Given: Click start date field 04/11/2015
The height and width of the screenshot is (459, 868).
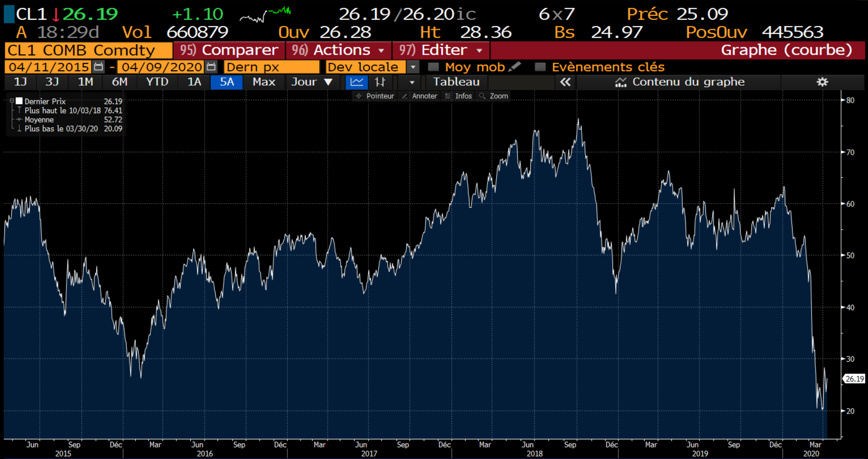Looking at the screenshot, I should click(48, 67).
